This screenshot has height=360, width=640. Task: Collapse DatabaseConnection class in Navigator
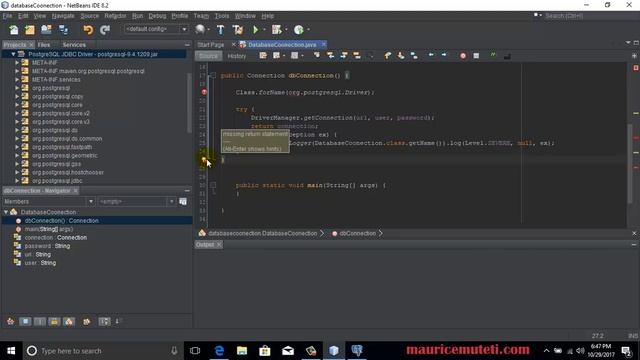(x=6, y=212)
